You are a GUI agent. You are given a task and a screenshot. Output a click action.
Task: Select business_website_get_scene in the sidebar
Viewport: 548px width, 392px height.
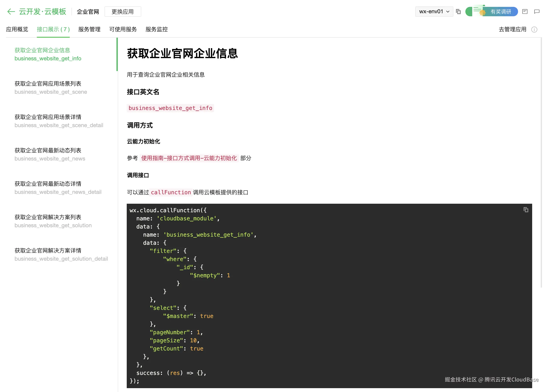click(51, 92)
